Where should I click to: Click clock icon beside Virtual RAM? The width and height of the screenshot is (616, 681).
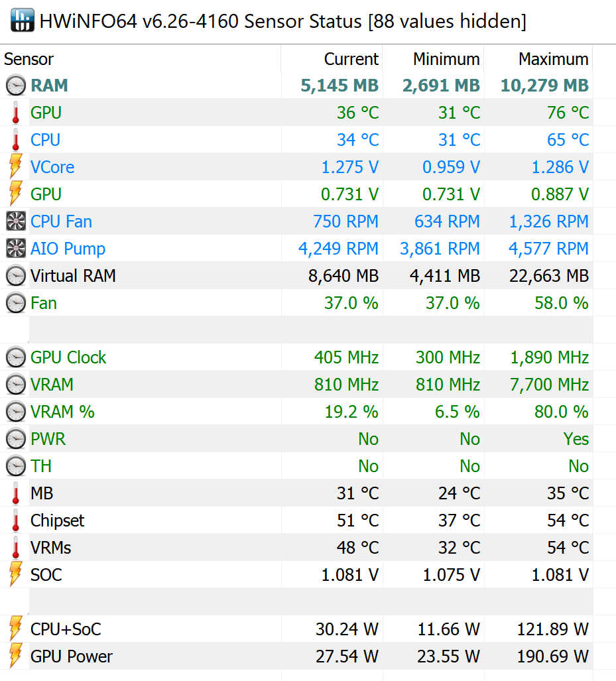pos(16,276)
